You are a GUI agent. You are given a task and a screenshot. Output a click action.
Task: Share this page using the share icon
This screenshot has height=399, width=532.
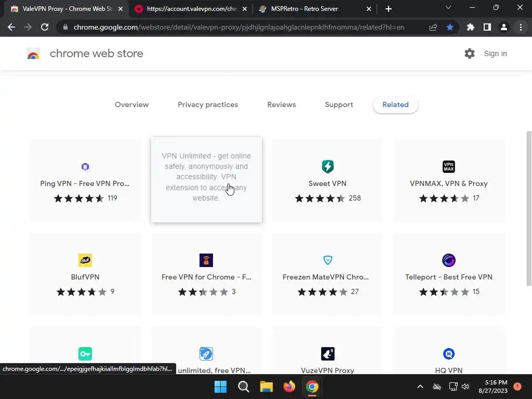[x=433, y=27]
